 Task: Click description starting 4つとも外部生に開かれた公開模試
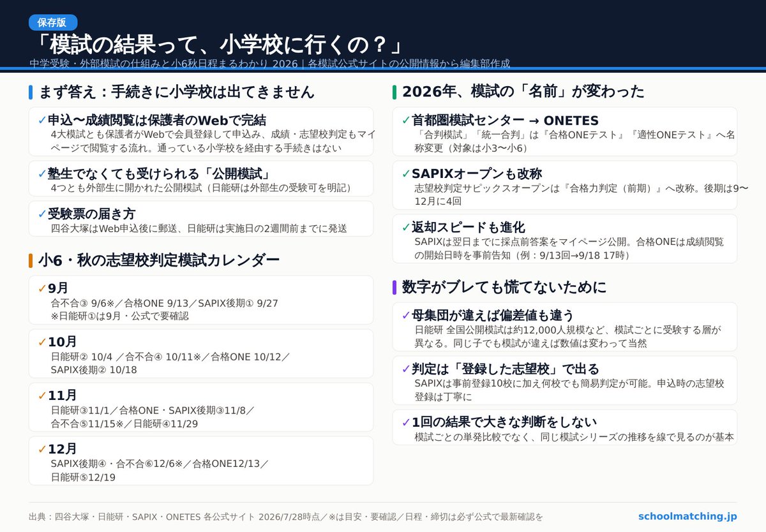pos(201,189)
